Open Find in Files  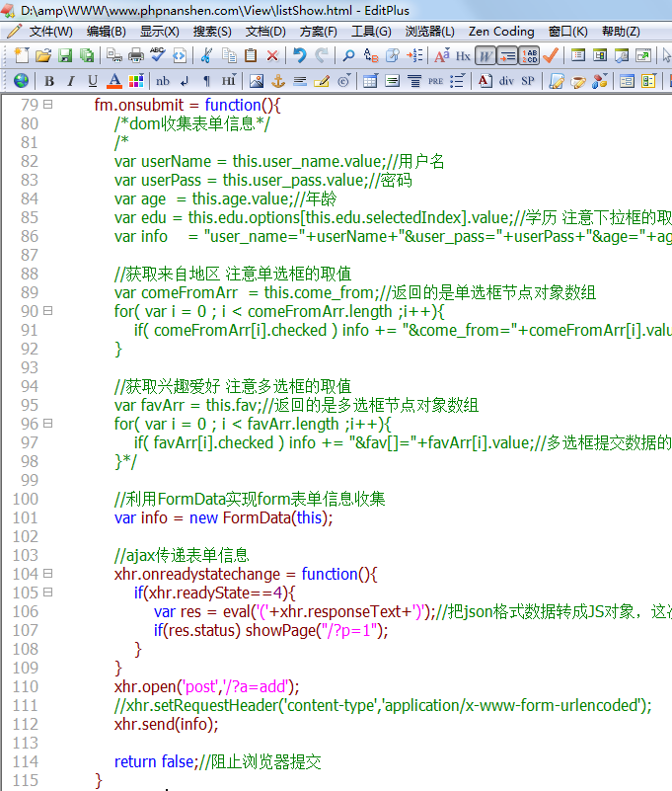(393, 55)
